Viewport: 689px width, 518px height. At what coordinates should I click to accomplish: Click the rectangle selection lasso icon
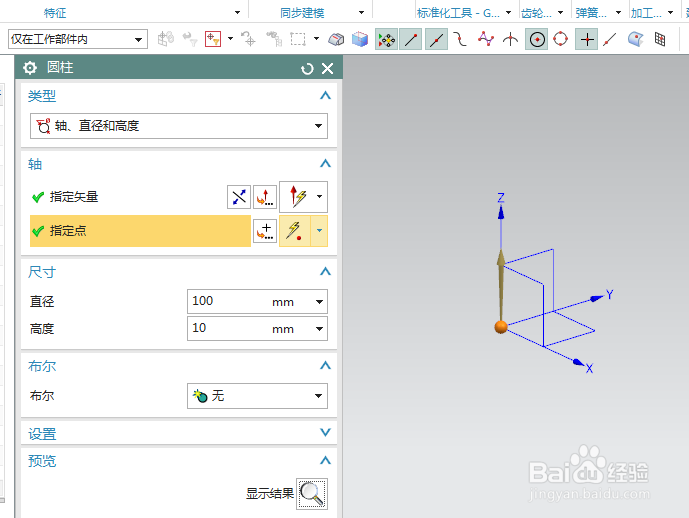pyautogui.click(x=298, y=39)
